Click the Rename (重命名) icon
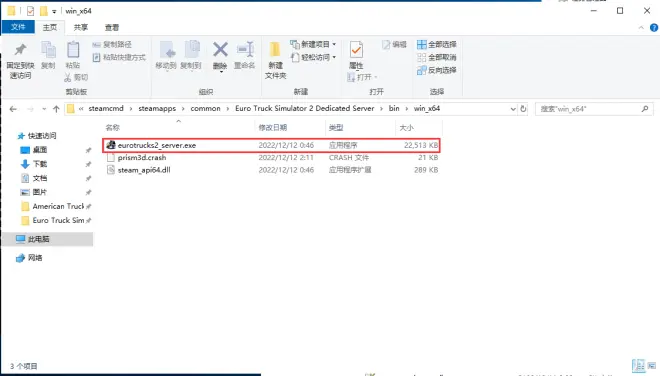This screenshot has width=660, height=376. 245,50
